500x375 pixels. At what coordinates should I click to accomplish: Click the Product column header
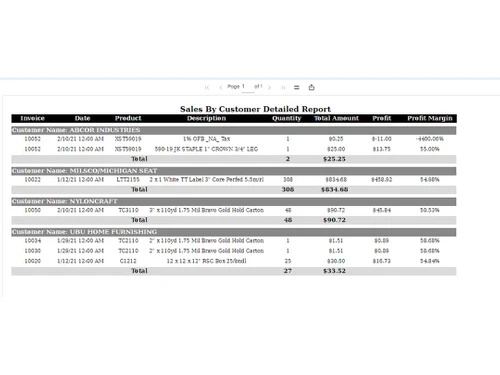(x=128, y=118)
